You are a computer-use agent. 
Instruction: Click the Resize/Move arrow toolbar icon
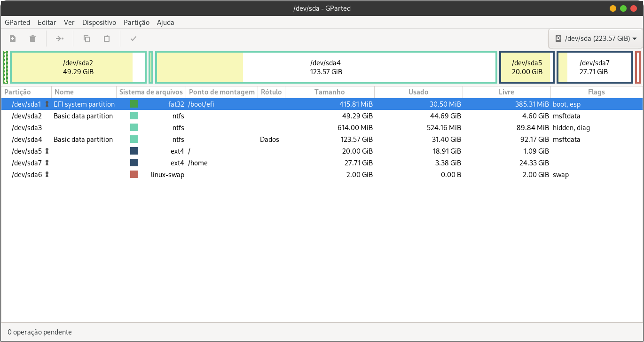pyautogui.click(x=60, y=39)
